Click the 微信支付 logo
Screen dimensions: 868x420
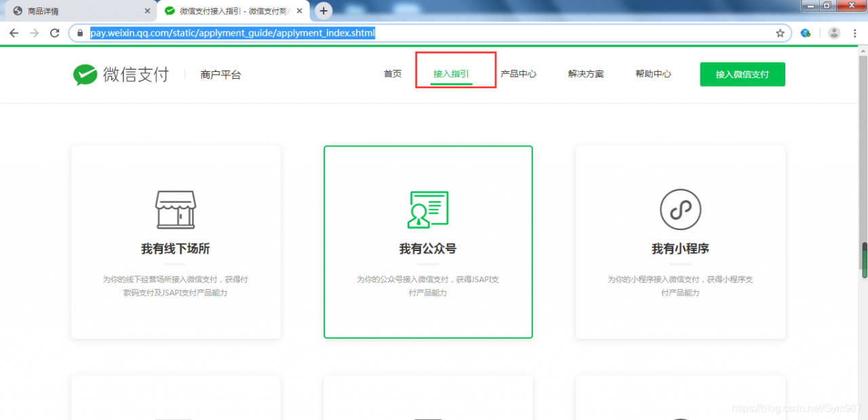(x=121, y=75)
